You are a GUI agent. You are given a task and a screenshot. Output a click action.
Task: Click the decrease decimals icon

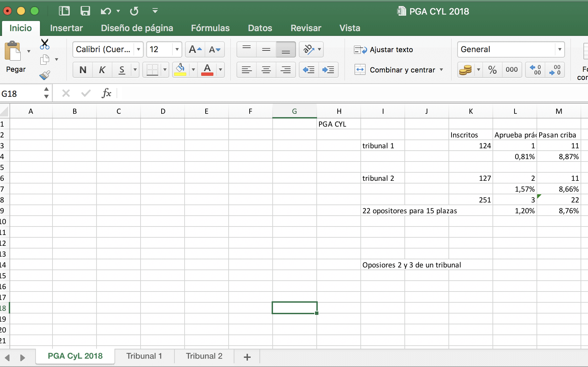coord(555,70)
